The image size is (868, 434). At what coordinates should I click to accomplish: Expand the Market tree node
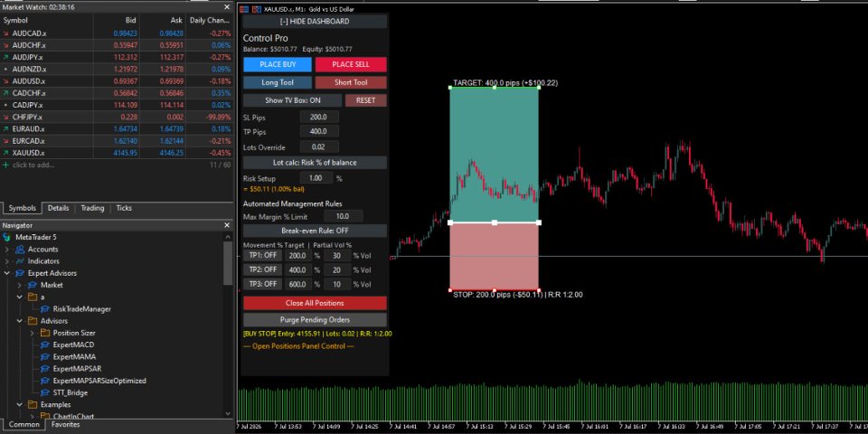coord(19,285)
